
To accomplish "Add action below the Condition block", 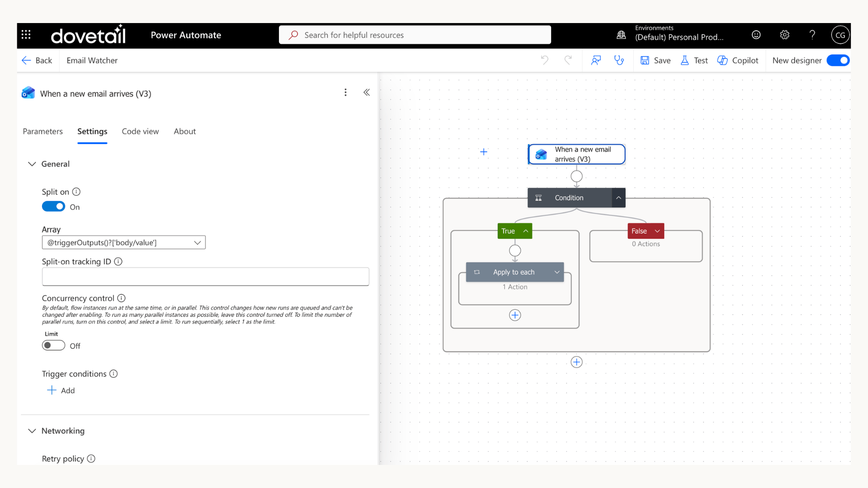I will pos(576,362).
